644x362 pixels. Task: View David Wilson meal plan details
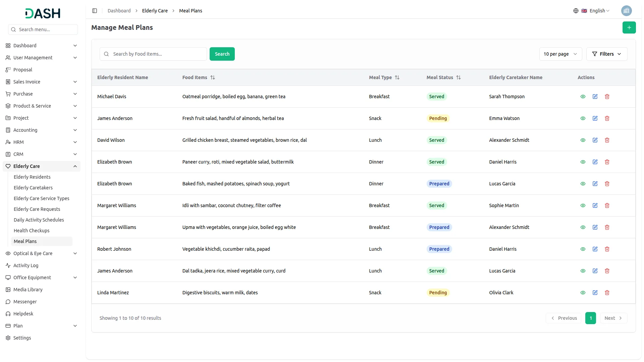click(x=583, y=140)
